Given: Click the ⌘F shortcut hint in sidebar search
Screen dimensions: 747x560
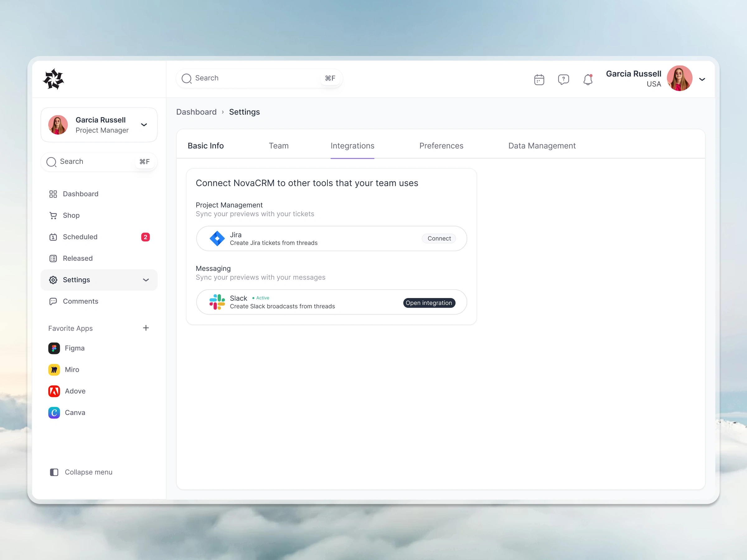Looking at the screenshot, I should (144, 162).
